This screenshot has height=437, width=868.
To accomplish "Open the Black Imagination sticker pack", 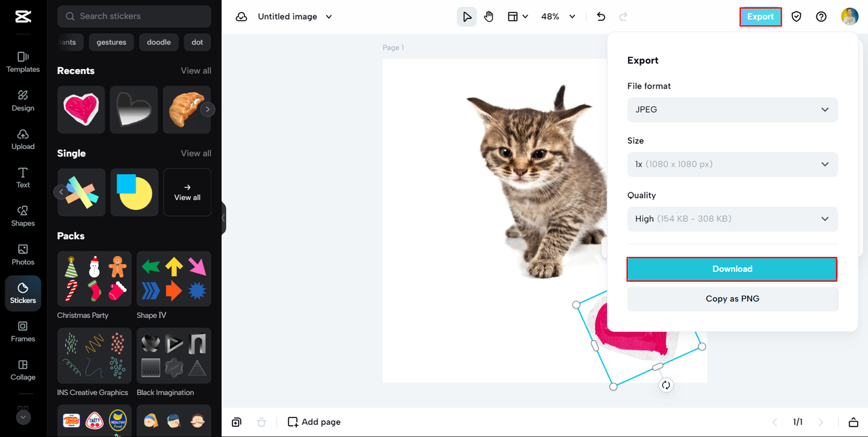I will [x=174, y=356].
